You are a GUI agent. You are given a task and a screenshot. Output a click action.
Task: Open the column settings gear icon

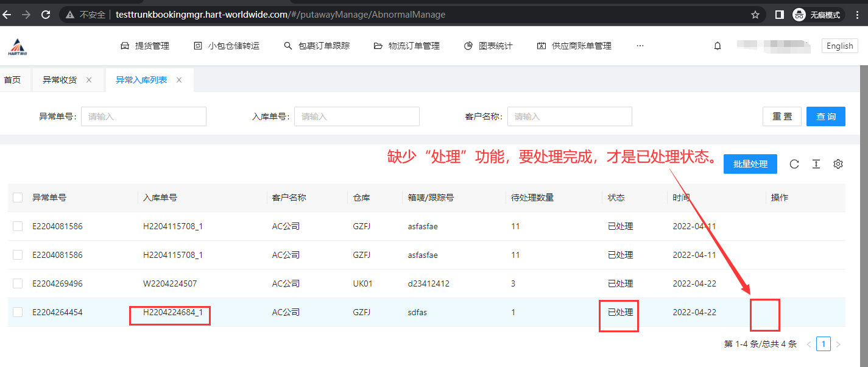click(x=838, y=164)
